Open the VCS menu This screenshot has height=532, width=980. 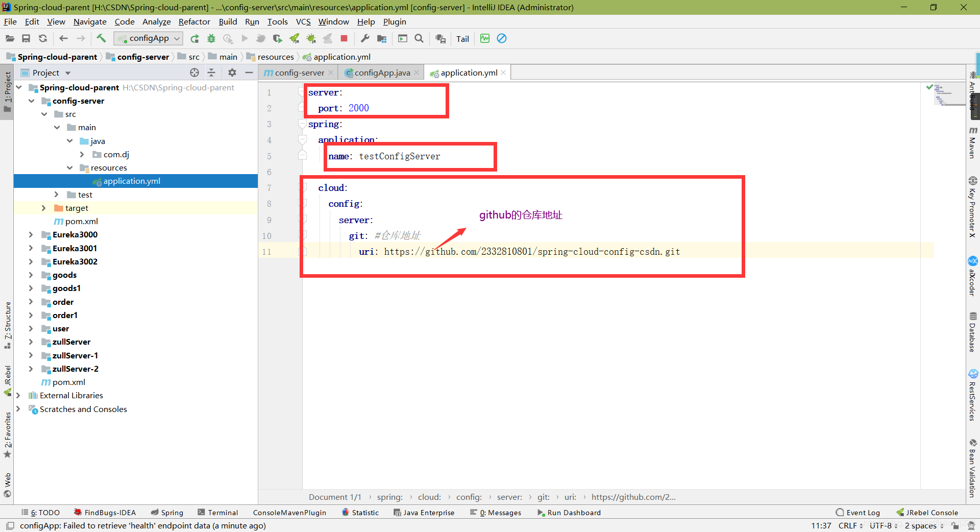[303, 21]
